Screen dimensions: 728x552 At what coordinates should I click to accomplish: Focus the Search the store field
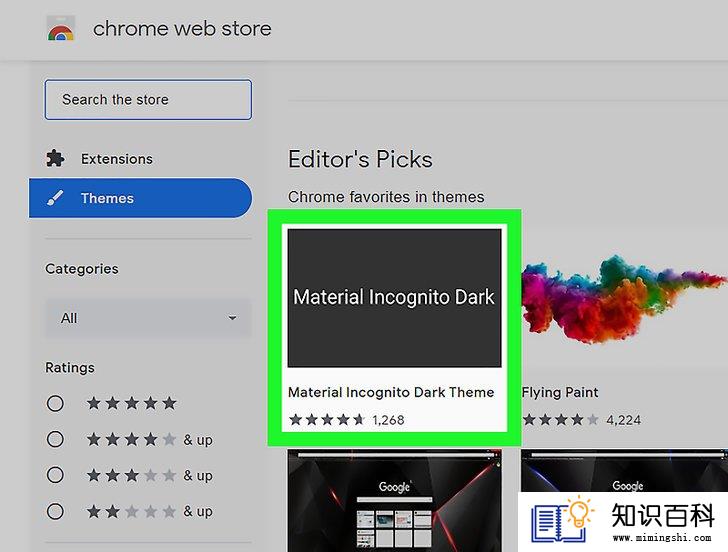148,99
